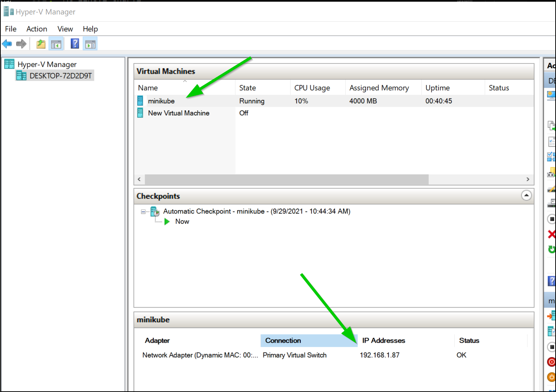This screenshot has width=556, height=392.
Task: Click the Status header in minikube networking panel
Action: [490, 341]
